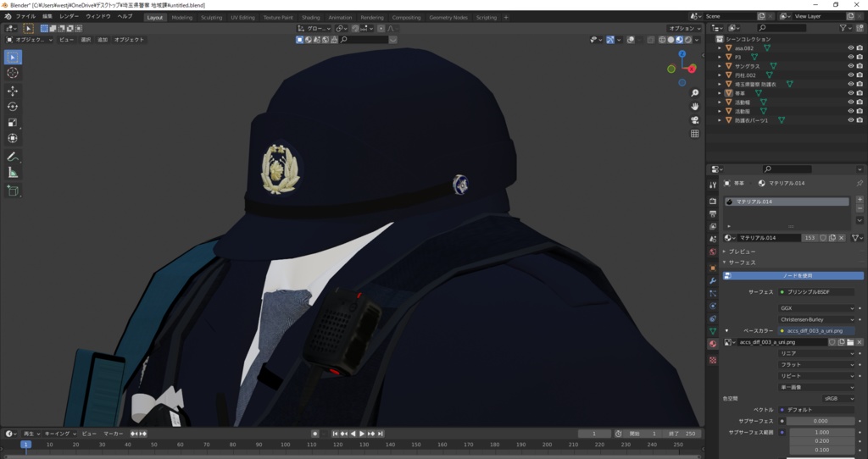Open the レンダー menu
The image size is (868, 459).
[x=70, y=17]
